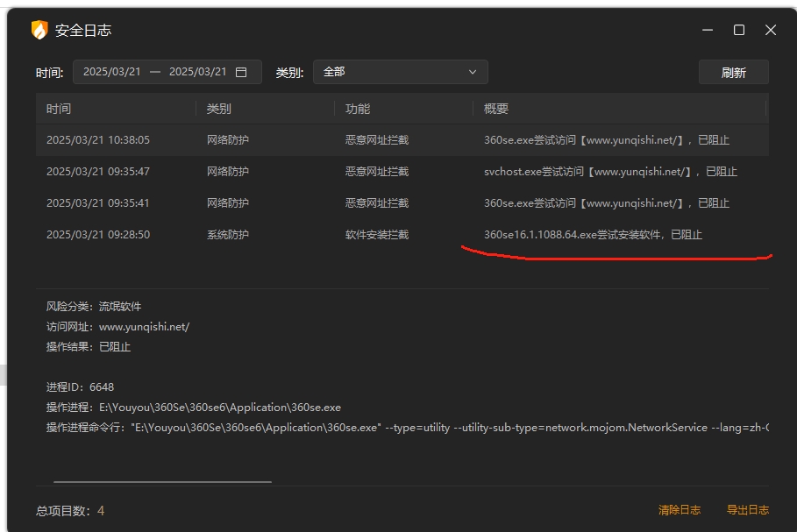The image size is (797, 532).
Task: Expand the 类别 dropdown showing 全部
Action: [x=400, y=72]
